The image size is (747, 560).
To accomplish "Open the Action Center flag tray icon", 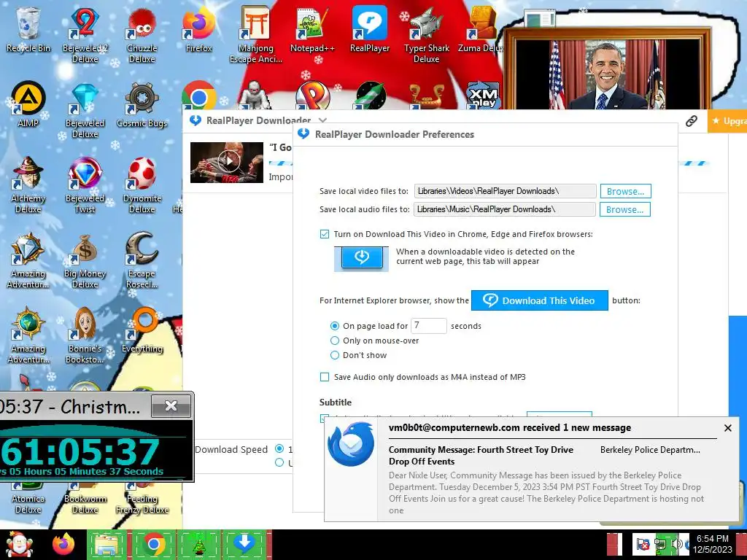I will (x=643, y=544).
